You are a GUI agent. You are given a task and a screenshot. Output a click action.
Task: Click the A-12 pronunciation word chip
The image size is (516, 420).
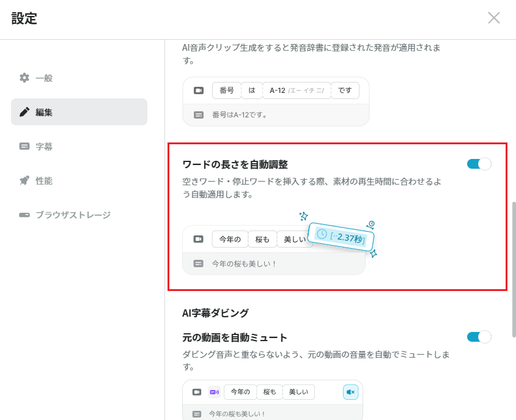click(x=297, y=90)
